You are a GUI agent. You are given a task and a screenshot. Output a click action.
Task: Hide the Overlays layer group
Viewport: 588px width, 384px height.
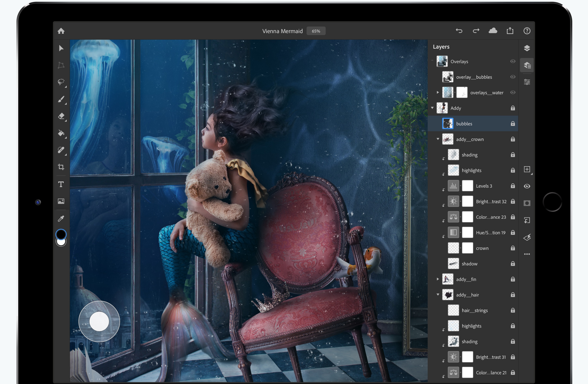tap(513, 61)
